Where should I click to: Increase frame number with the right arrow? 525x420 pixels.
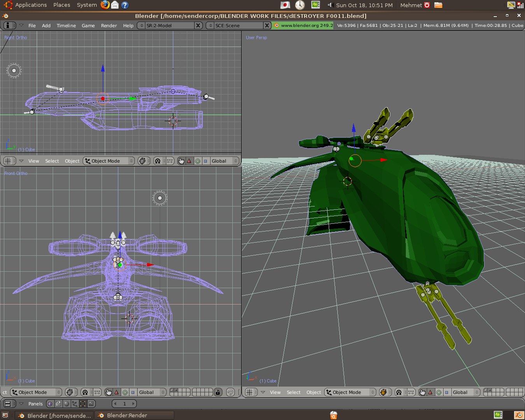(x=133, y=404)
